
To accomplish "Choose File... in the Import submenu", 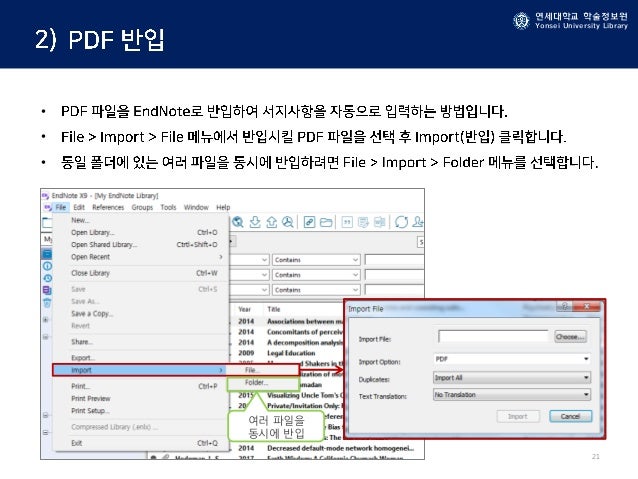I will click(262, 370).
